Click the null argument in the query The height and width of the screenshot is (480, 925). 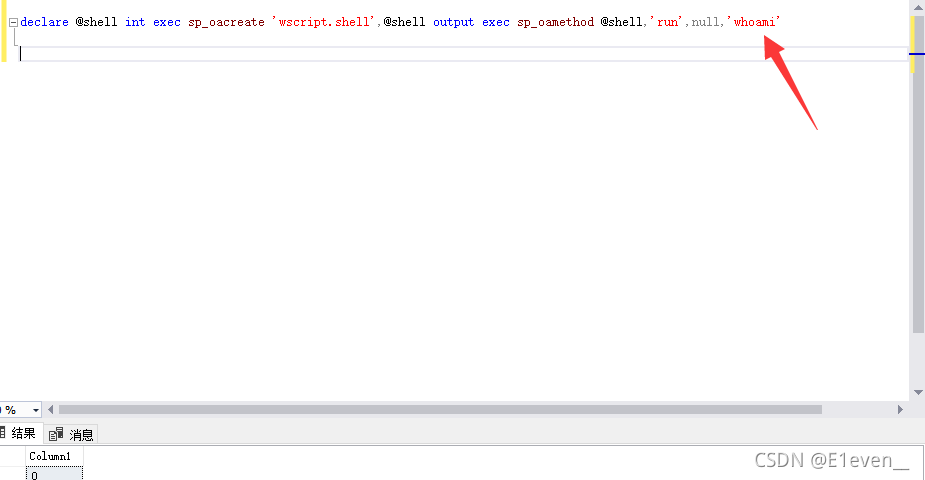705,22
